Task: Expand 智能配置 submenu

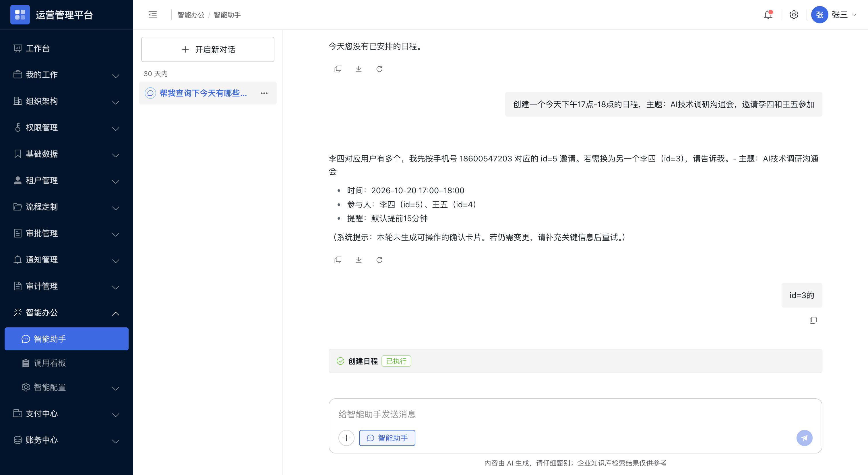Action: 66,387
